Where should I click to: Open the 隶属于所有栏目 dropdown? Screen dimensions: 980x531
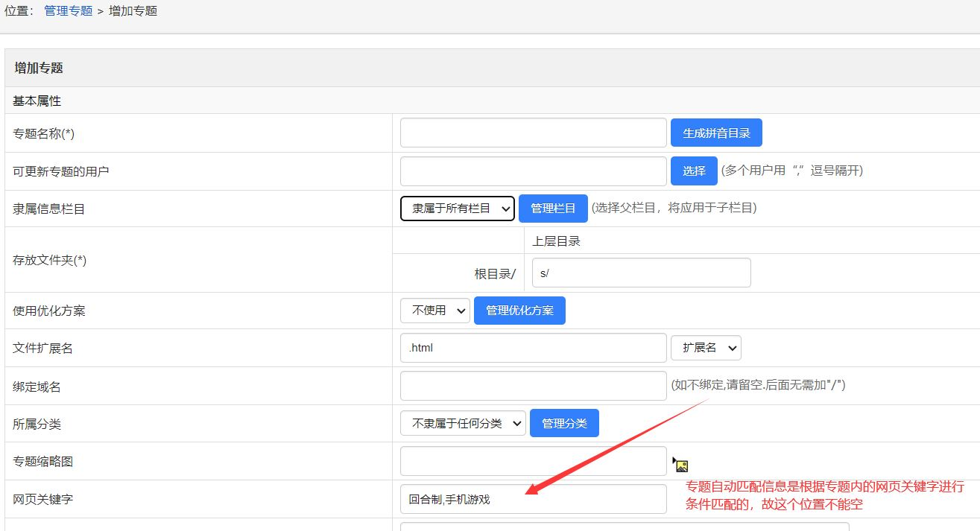[458, 209]
